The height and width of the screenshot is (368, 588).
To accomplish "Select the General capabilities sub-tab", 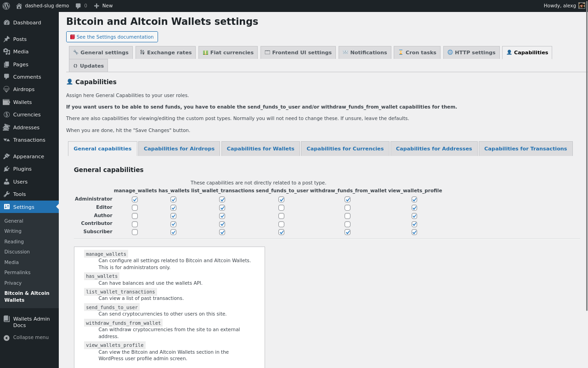I will click(x=102, y=149).
